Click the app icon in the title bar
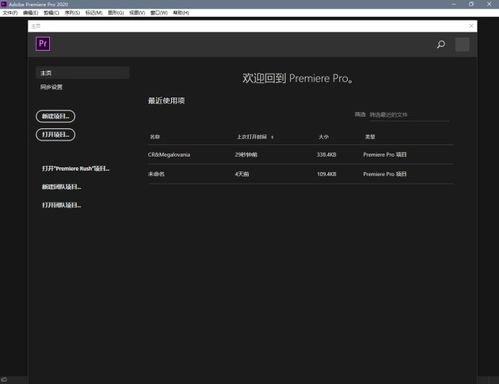The width and height of the screenshot is (499, 384). (x=4, y=4)
